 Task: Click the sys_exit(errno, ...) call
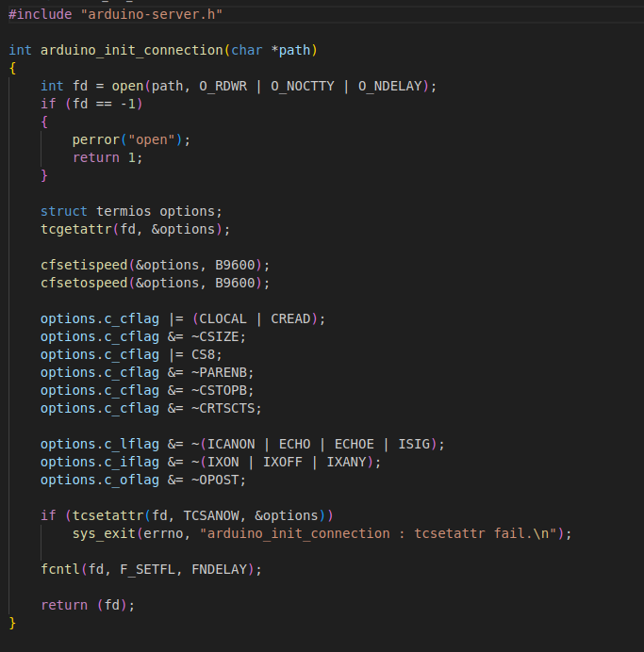point(322,533)
